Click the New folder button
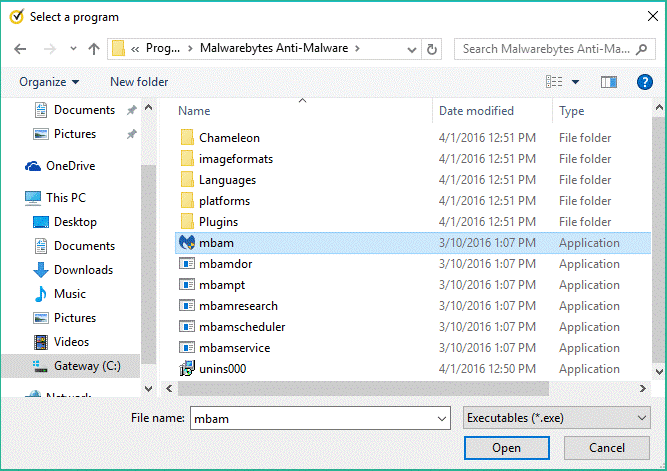The image size is (667, 471). pyautogui.click(x=139, y=82)
